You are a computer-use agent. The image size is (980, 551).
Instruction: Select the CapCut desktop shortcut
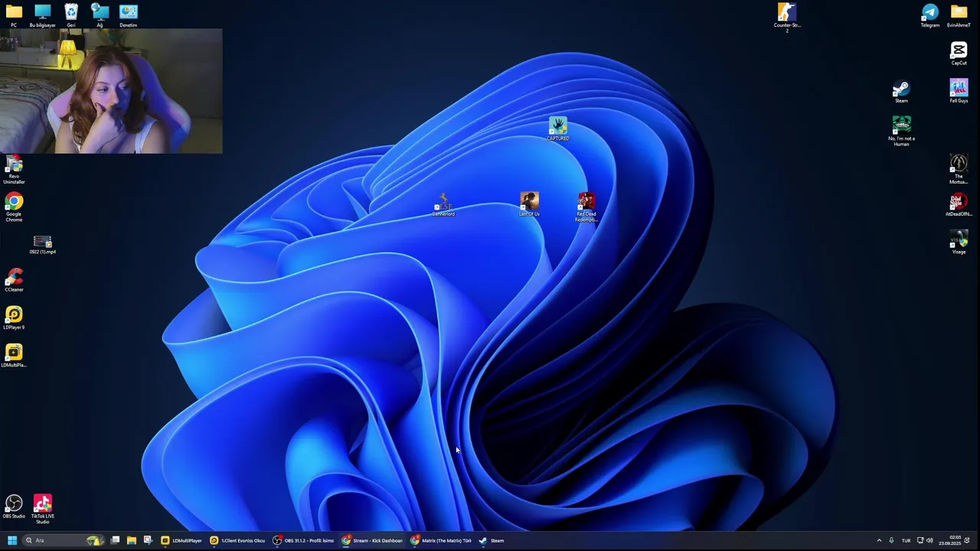[959, 53]
